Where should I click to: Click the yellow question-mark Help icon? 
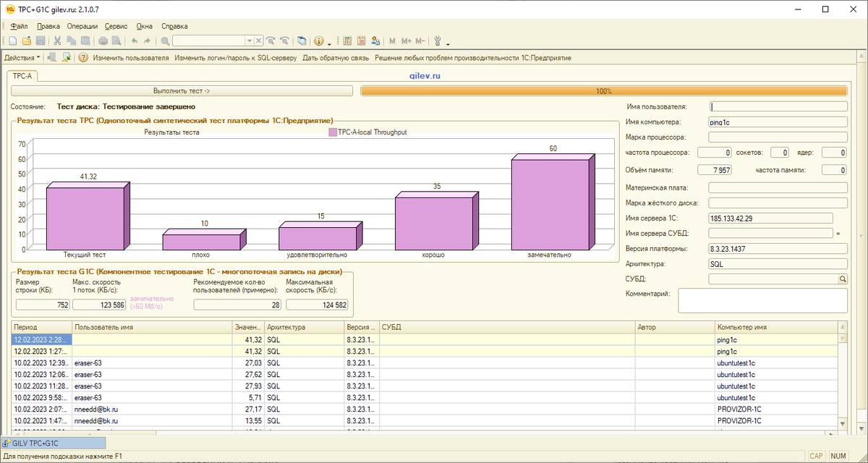pyautogui.click(x=83, y=58)
